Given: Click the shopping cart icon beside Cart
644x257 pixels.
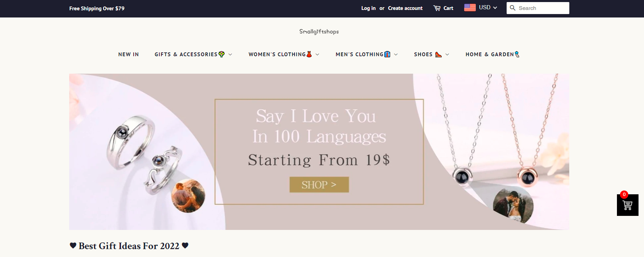Looking at the screenshot, I should point(437,8).
